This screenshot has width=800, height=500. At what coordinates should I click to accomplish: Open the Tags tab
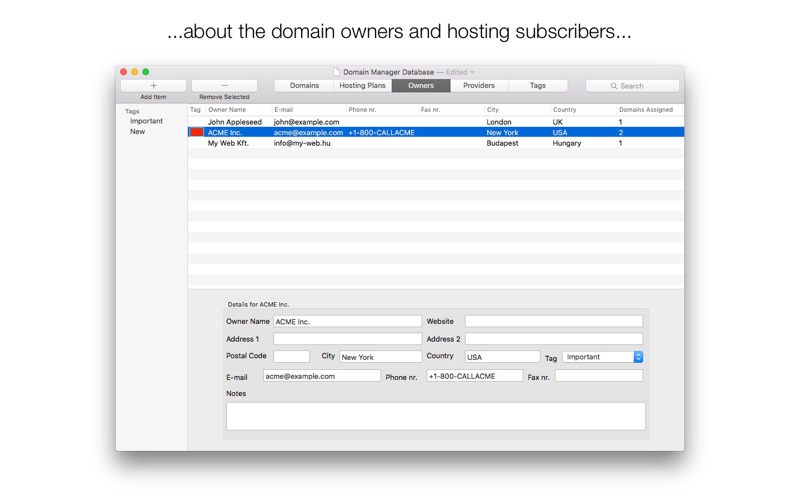click(538, 86)
